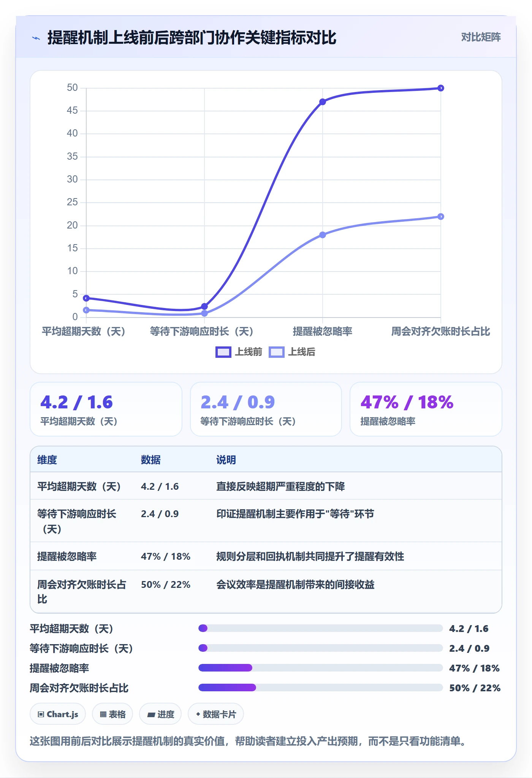Image resolution: width=532 pixels, height=778 pixels.
Task: Click the 上线后 data point at 22
Action: (x=440, y=217)
